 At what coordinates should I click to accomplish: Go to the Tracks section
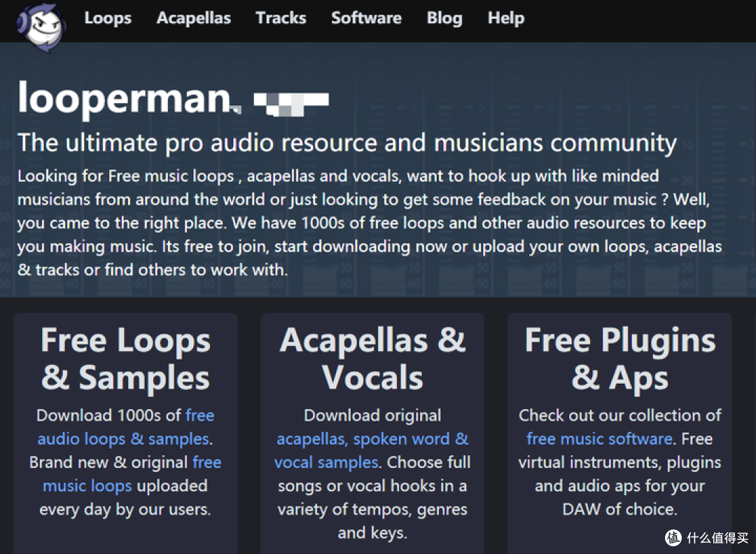click(281, 18)
